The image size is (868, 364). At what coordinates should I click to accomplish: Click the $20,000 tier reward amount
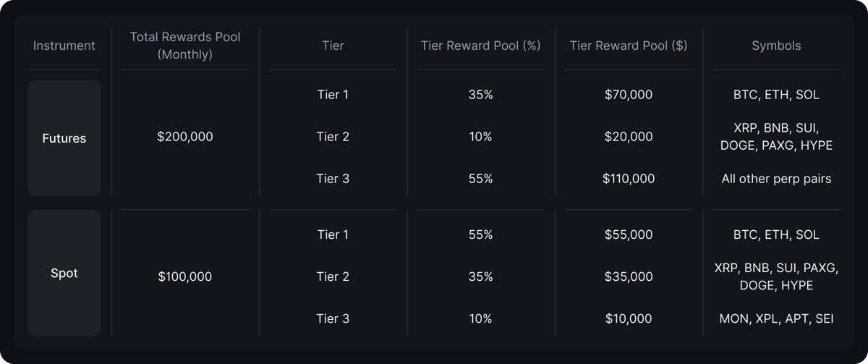(x=628, y=136)
